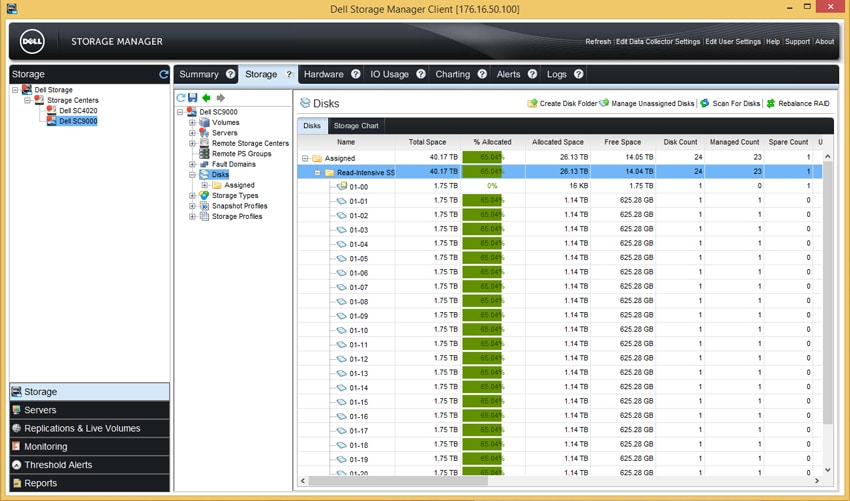
Task: Open help for the IO Usage tab
Action: 421,74
